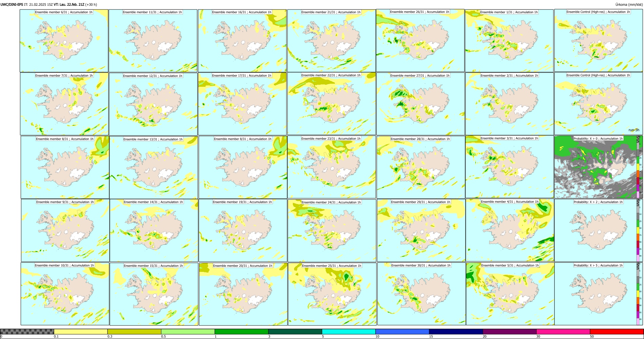View the Ensemble member 26/31 panel

click(x=420, y=40)
